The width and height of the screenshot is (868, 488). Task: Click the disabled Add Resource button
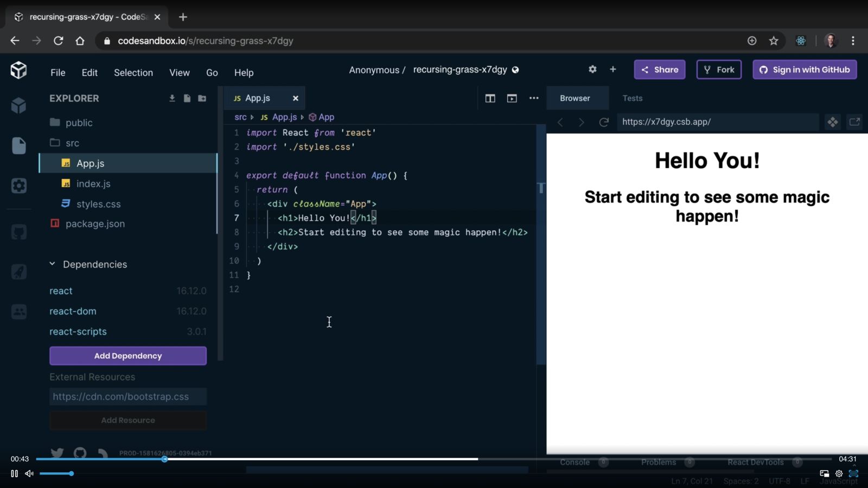128,420
